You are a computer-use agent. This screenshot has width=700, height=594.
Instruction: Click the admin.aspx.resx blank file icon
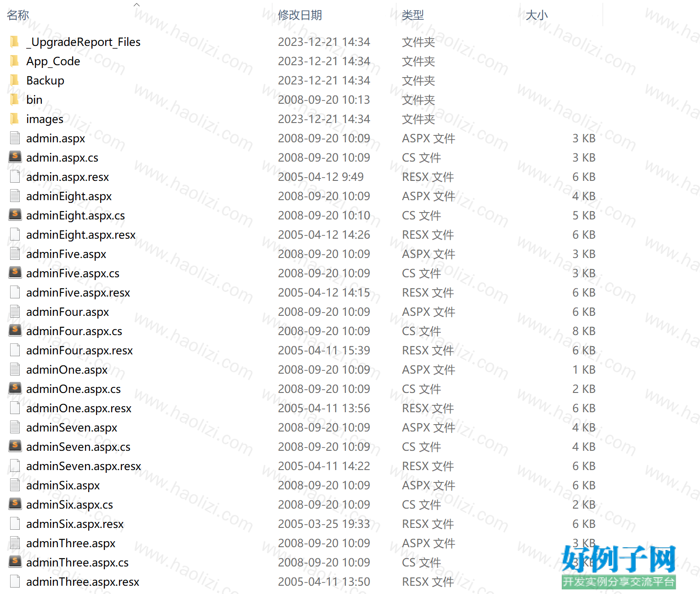click(15, 177)
